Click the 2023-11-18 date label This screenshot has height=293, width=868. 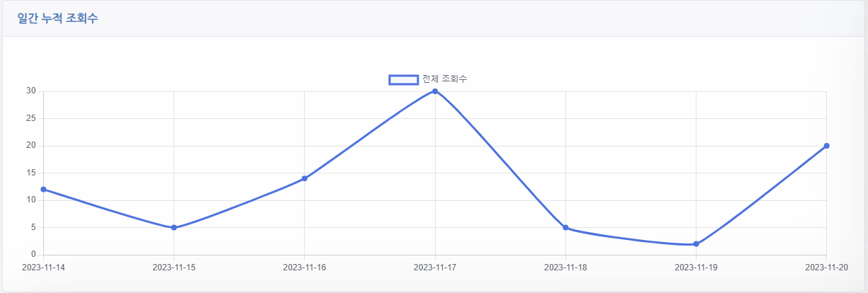[x=565, y=268]
